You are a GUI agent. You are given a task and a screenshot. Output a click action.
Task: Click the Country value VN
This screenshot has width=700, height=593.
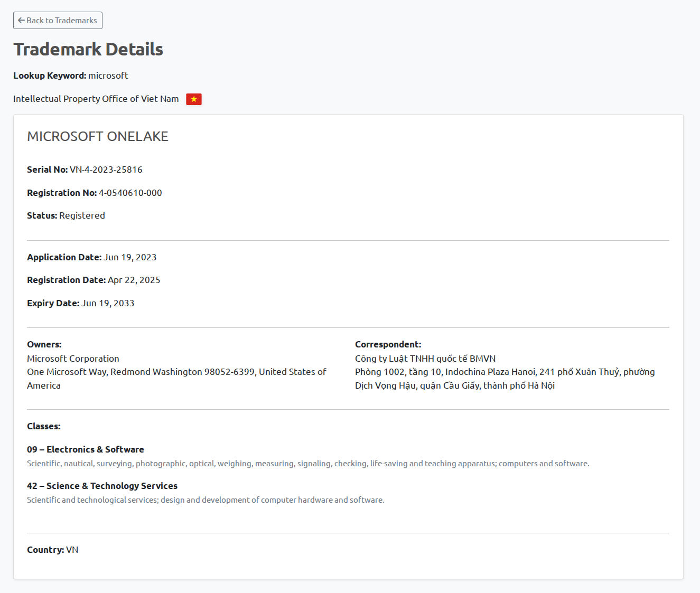point(72,550)
